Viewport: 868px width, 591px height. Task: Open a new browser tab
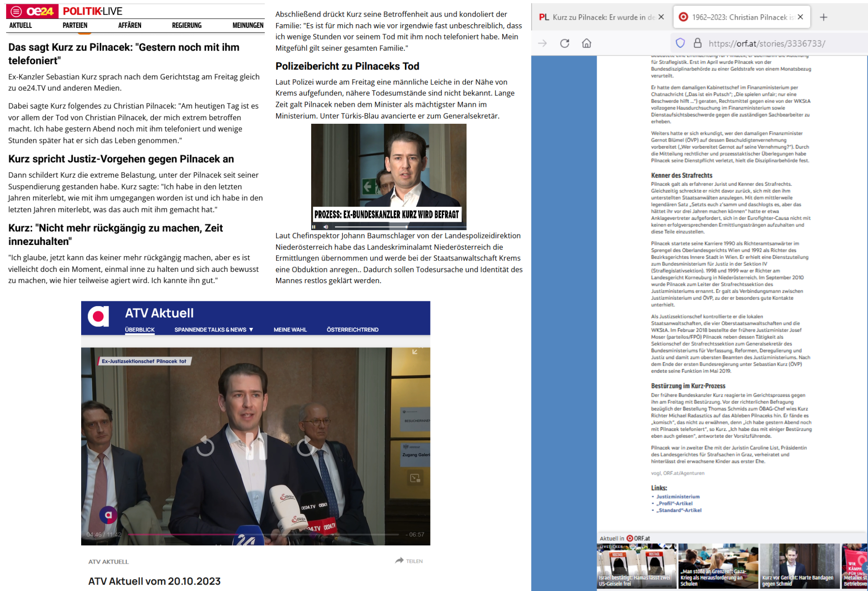click(823, 17)
